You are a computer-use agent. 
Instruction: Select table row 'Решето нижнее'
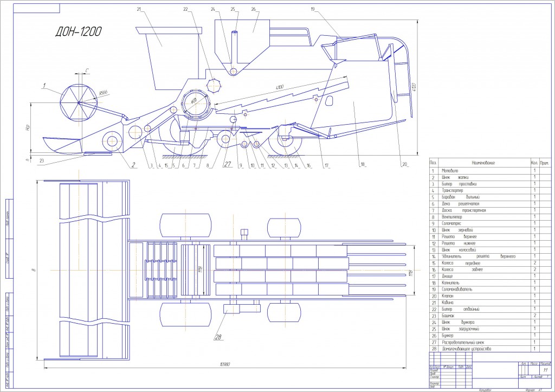pyautogui.click(x=490, y=243)
